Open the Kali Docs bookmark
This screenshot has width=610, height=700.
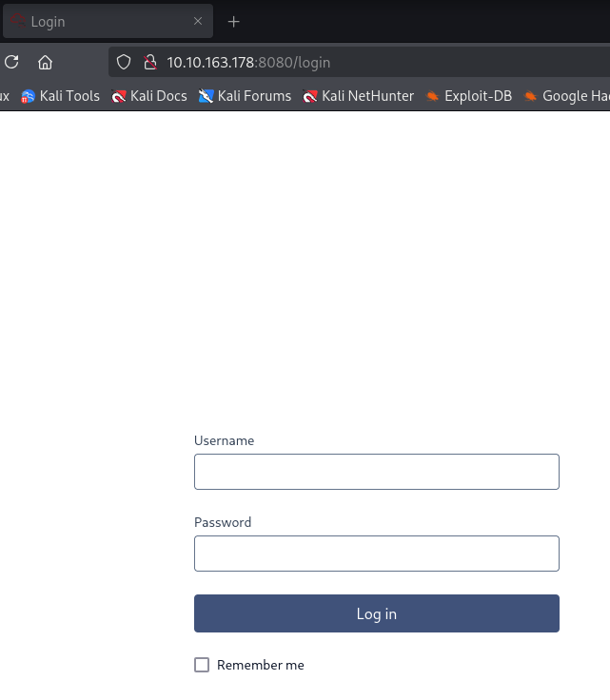tap(149, 96)
